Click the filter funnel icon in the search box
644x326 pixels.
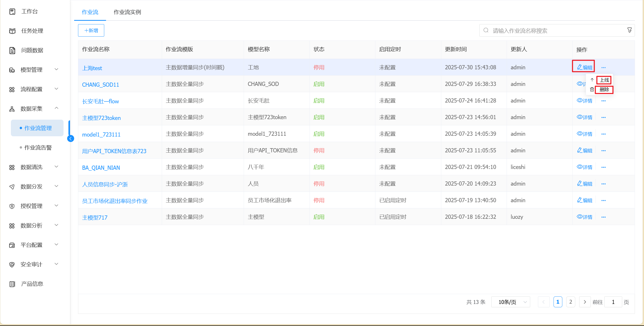(629, 30)
